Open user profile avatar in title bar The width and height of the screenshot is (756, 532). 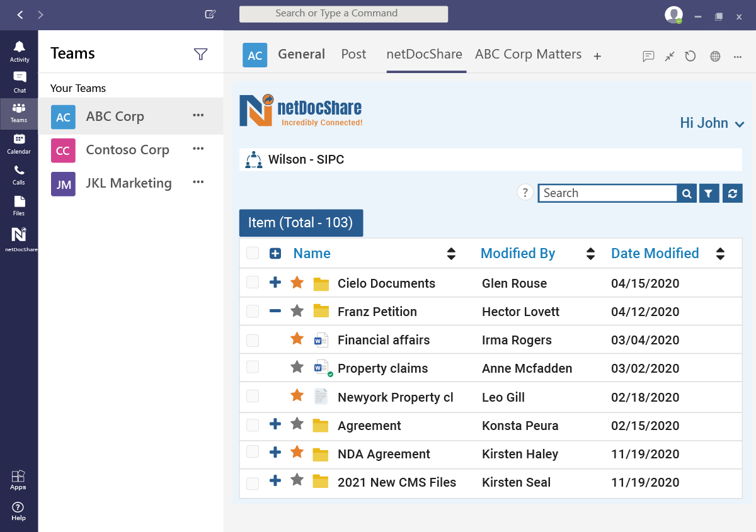[x=673, y=15]
